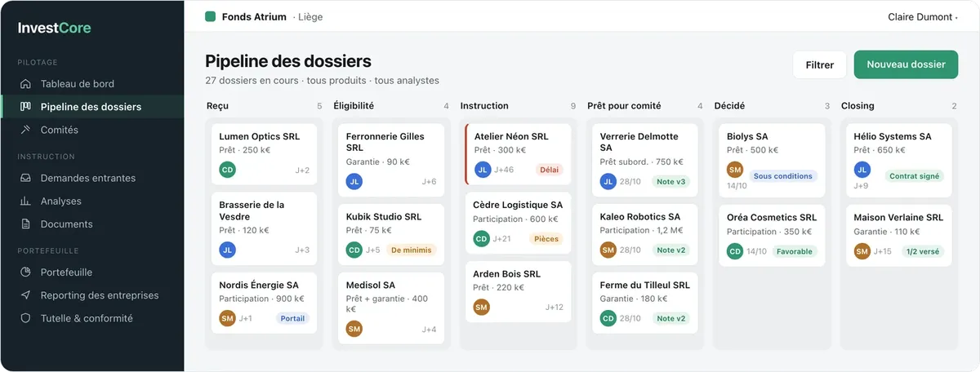Click the Reporting des entreprises send icon
The width and height of the screenshot is (980, 372).
(x=25, y=295)
